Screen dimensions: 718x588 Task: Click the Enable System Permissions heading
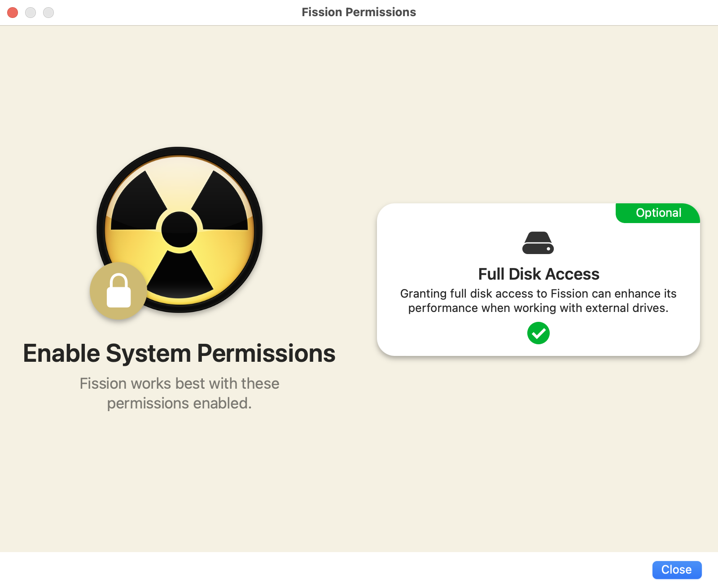[x=179, y=353]
